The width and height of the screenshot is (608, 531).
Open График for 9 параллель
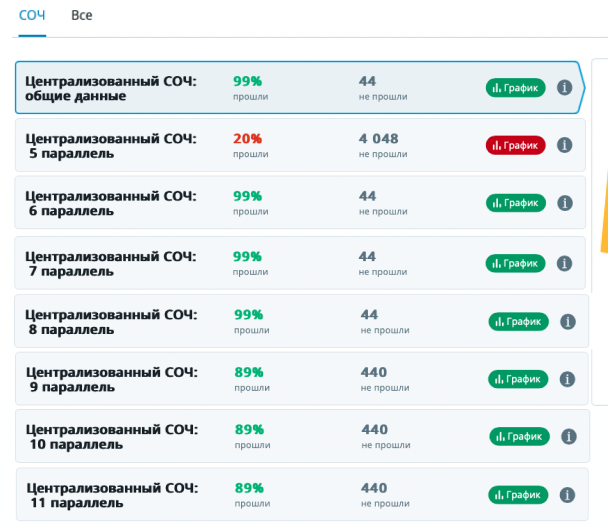coord(518,379)
